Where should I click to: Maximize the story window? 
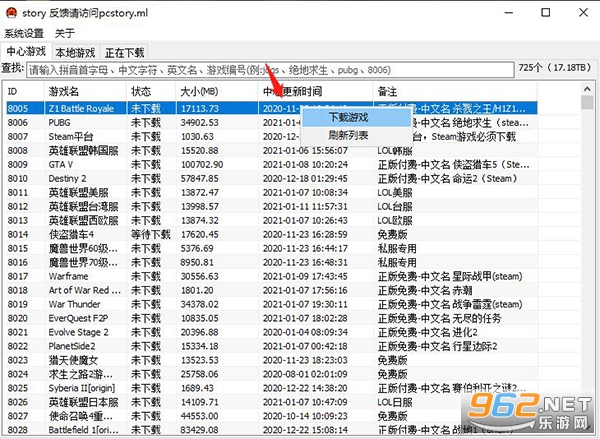(x=546, y=13)
